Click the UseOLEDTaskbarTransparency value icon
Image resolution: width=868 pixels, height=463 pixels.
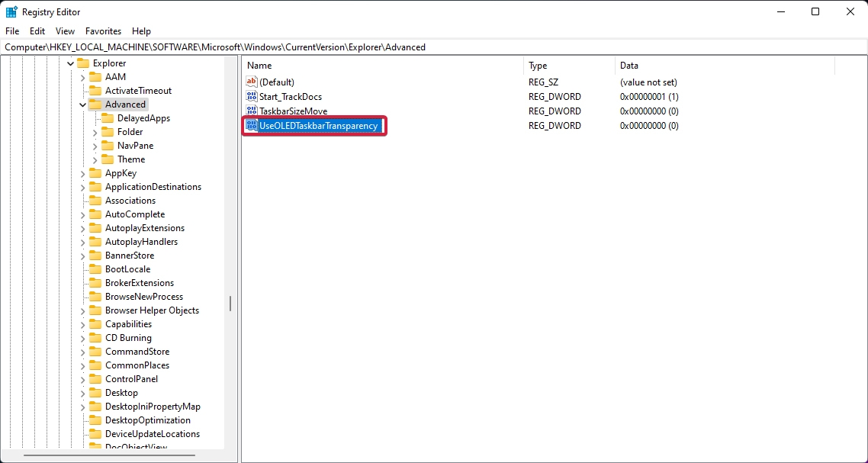tap(252, 125)
